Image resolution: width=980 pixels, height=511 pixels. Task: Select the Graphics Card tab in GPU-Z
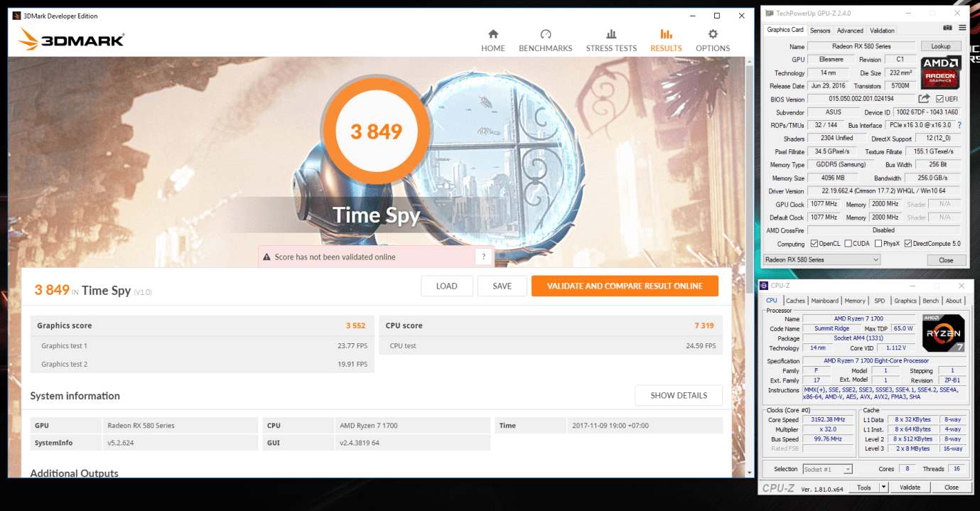(785, 30)
